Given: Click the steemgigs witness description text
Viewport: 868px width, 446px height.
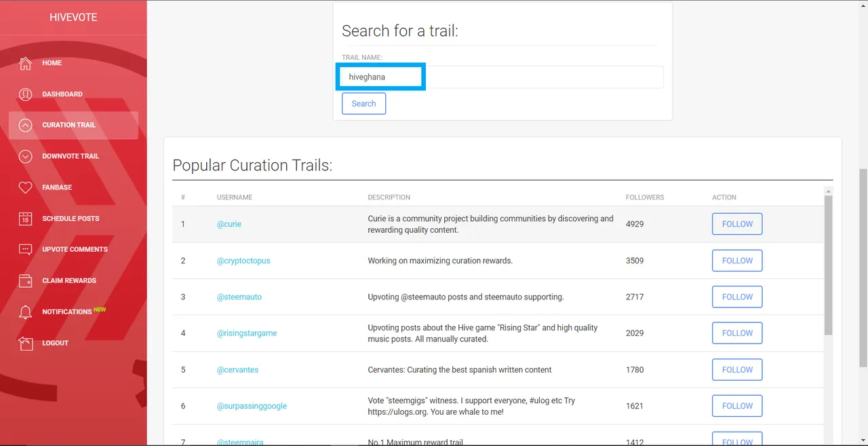Looking at the screenshot, I should [x=471, y=406].
